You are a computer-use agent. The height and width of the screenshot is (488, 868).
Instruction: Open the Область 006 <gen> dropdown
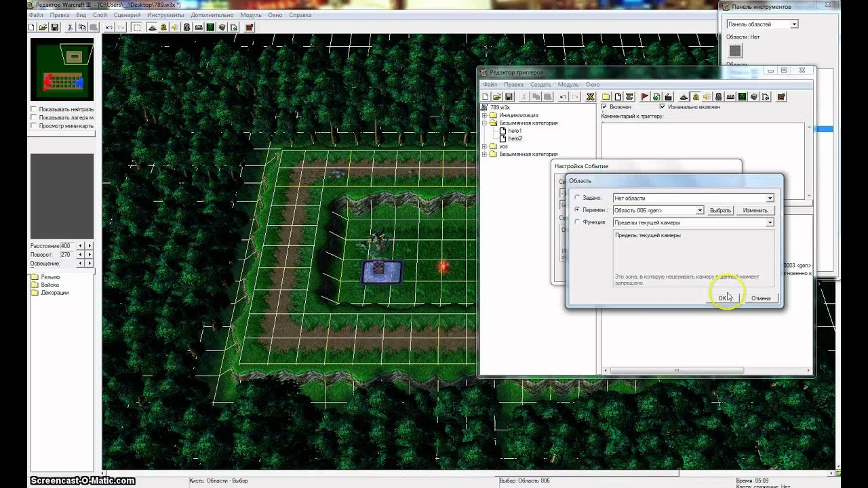658,210
